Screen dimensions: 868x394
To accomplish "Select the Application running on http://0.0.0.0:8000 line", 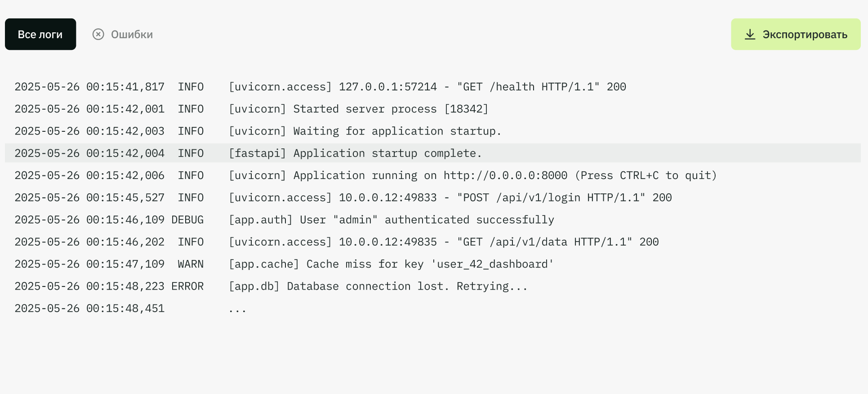I will pyautogui.click(x=433, y=175).
